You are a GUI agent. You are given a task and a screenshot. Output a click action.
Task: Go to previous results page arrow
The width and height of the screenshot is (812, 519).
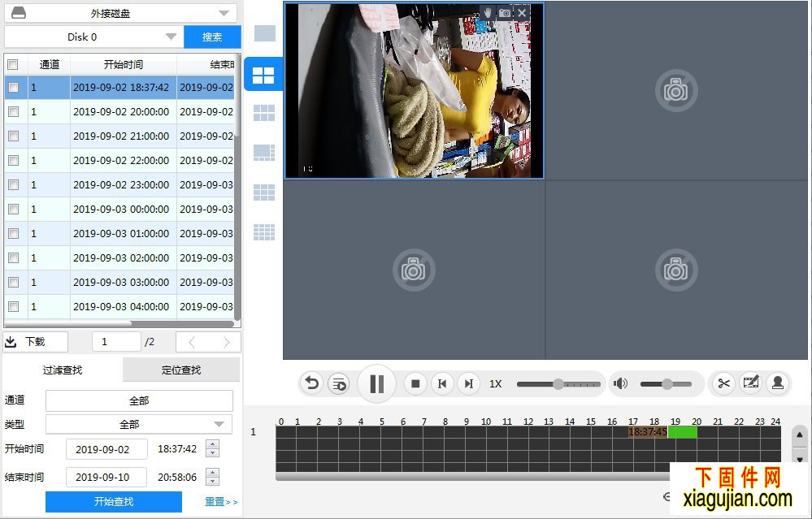(192, 342)
